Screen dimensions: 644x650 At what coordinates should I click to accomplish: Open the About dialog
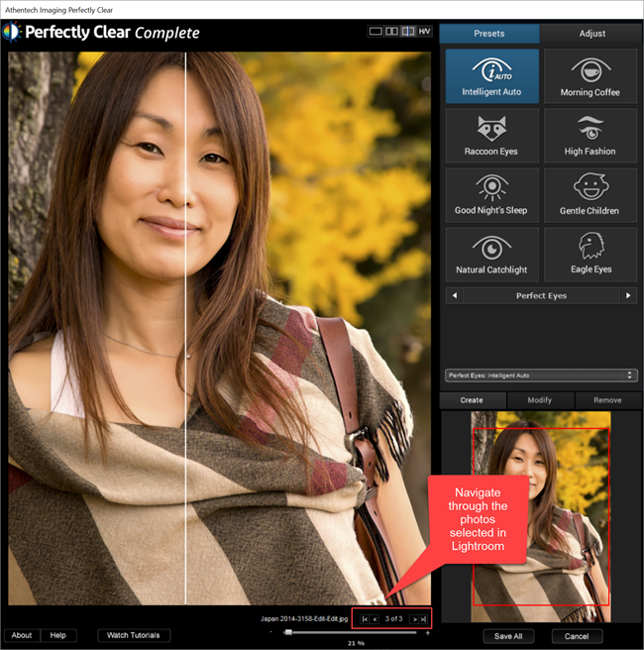[22, 635]
